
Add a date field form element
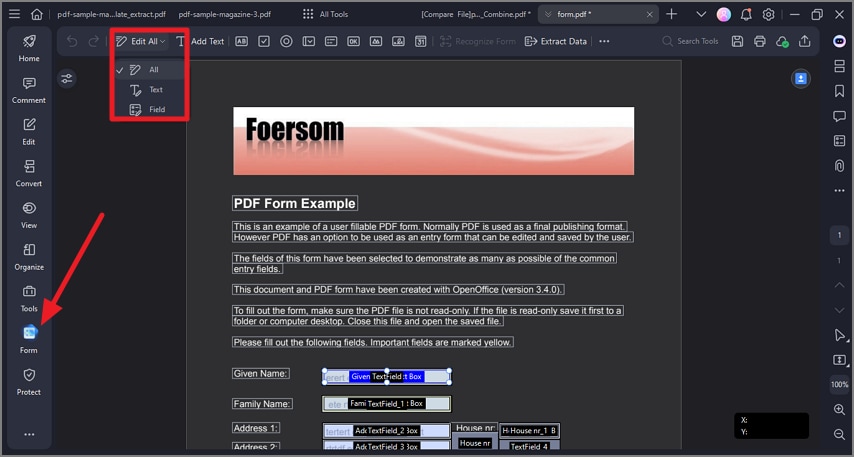(x=420, y=41)
